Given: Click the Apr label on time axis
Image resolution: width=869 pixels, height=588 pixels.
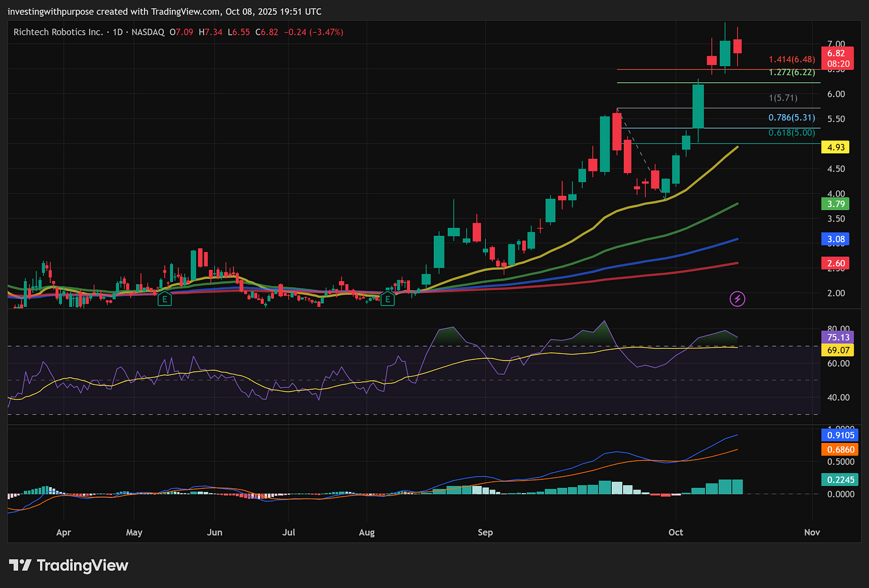Looking at the screenshot, I should pos(63,532).
